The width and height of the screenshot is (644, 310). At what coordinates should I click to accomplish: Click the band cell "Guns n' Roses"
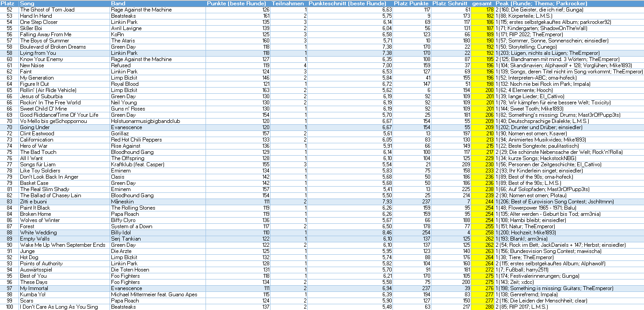(x=158, y=109)
